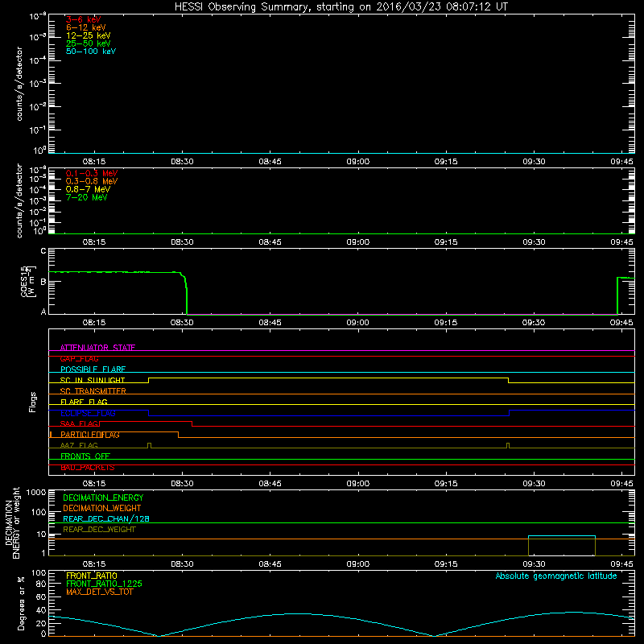644x644 pixels.
Task: Pick the GAP_FLAG label
Action: (x=79, y=358)
